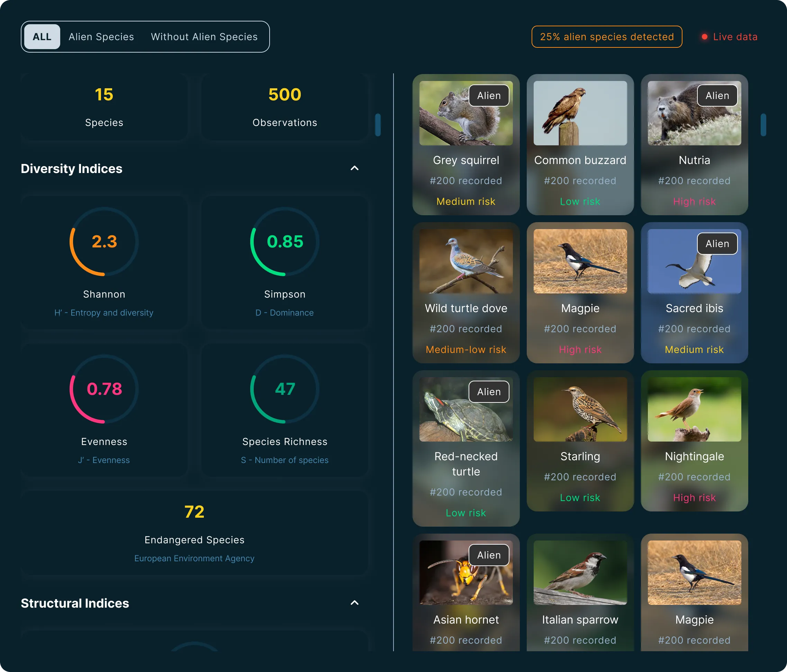787x672 pixels.
Task: Click the Red-necked turtle name
Action: [x=466, y=464]
